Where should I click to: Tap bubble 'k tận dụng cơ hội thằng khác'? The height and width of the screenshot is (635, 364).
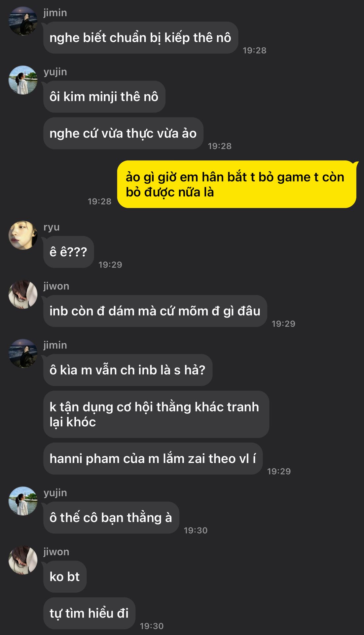[x=156, y=414]
